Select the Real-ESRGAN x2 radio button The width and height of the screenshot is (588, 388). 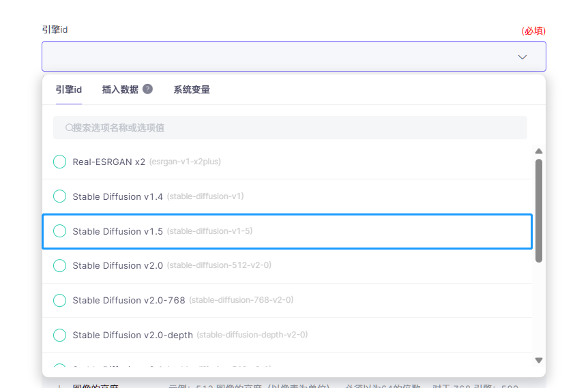(x=59, y=162)
